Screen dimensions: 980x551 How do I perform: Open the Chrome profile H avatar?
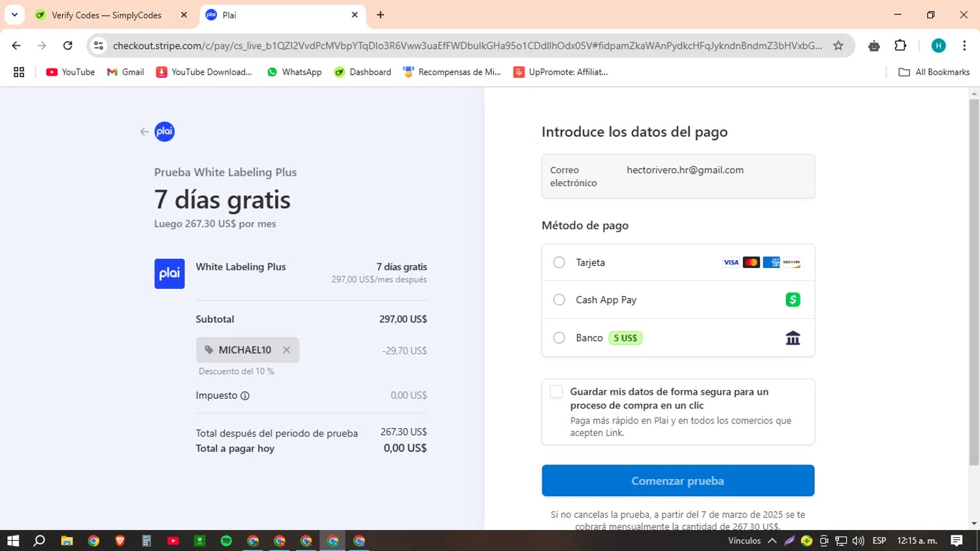pos(939,45)
